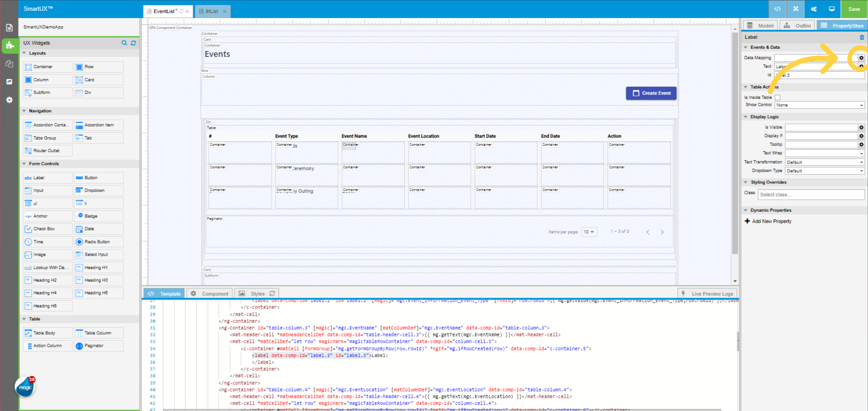Collapse the Form Controls section

24,164
